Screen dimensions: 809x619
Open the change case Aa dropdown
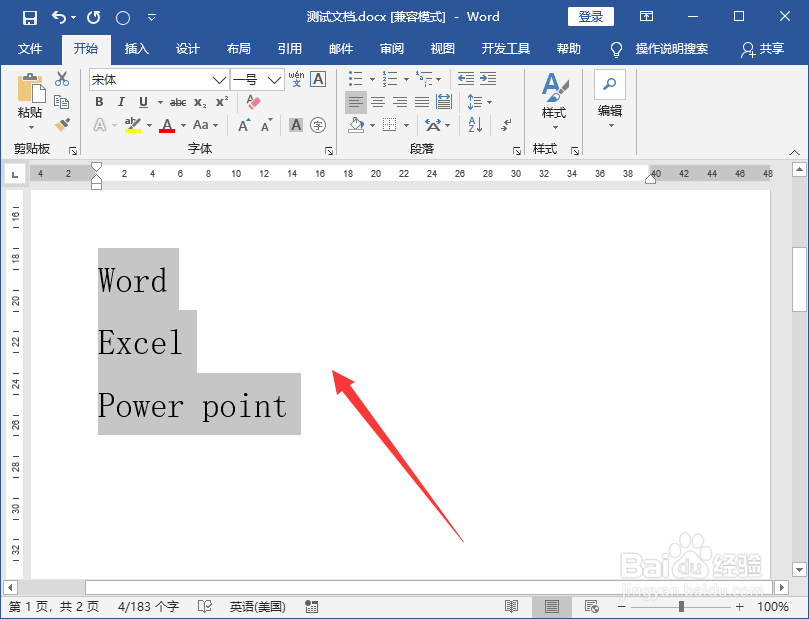coord(206,125)
